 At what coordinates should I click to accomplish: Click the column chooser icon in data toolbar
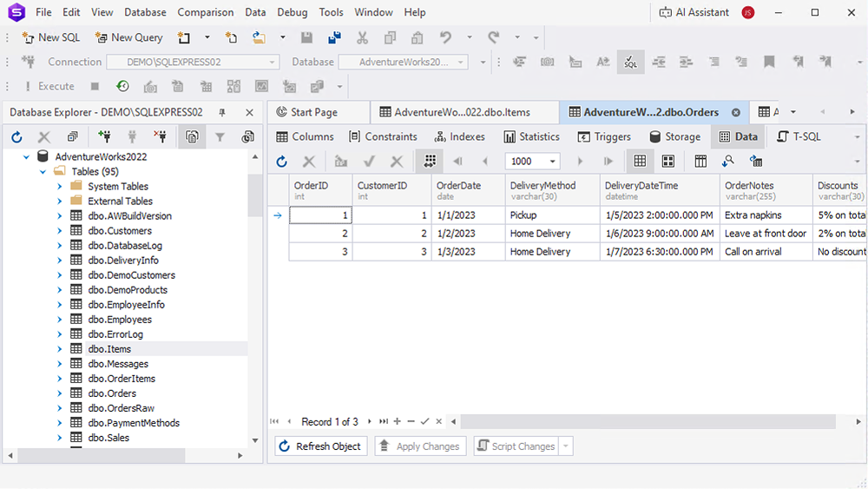pos(700,162)
